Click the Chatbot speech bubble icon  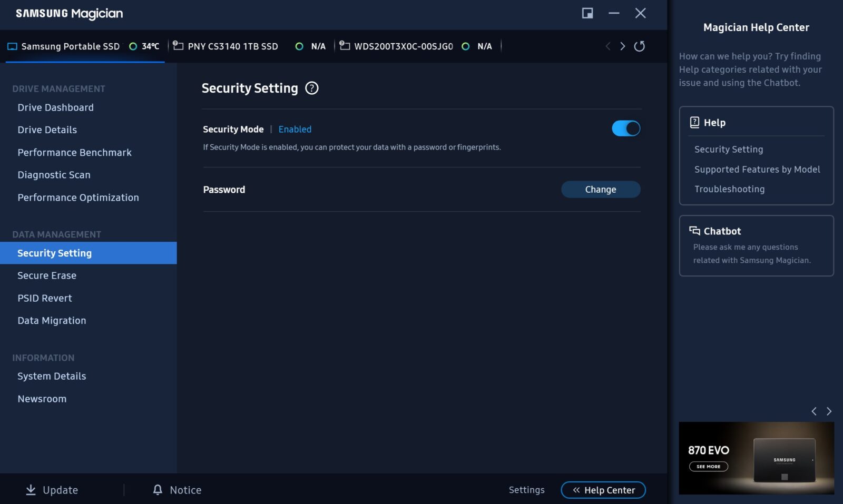point(694,231)
